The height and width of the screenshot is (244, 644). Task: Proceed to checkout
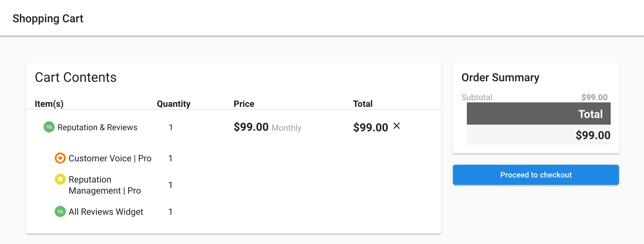[x=536, y=175]
